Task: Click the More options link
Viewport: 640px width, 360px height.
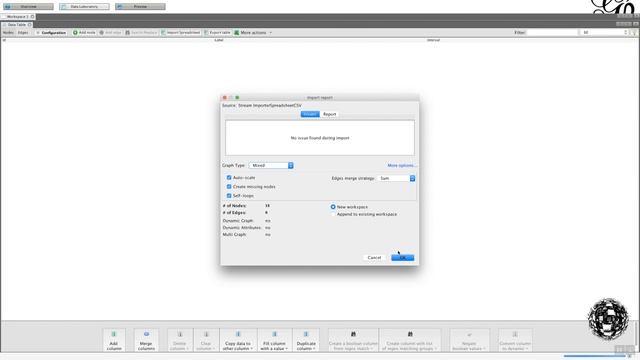Action: (402, 165)
